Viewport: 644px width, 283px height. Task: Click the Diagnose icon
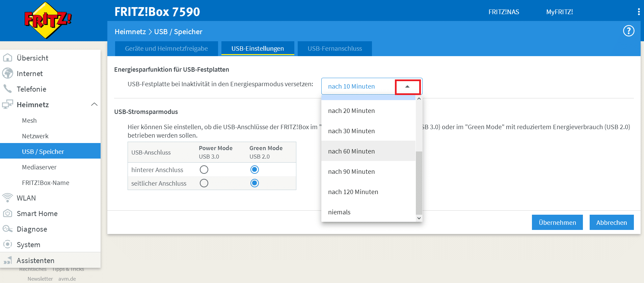click(x=7, y=229)
